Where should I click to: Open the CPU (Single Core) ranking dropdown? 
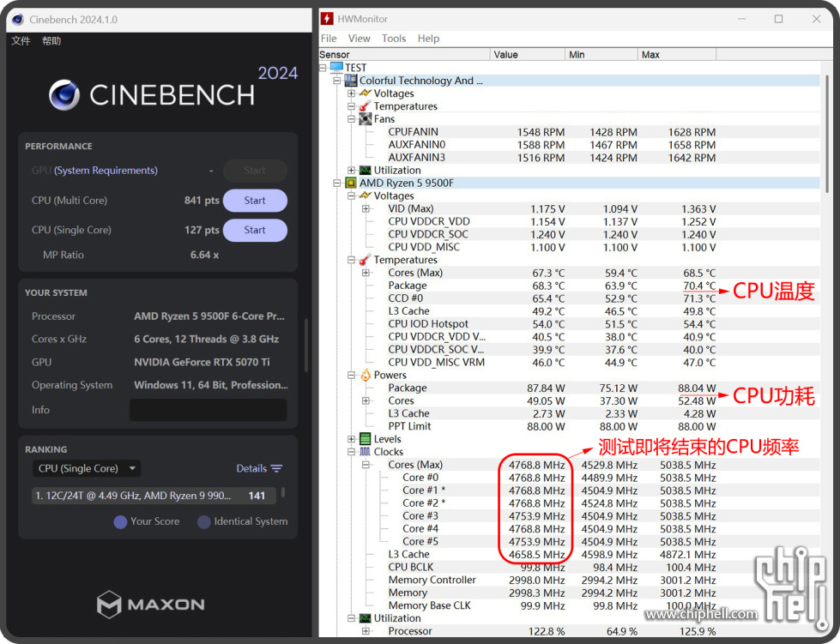pyautogui.click(x=87, y=468)
